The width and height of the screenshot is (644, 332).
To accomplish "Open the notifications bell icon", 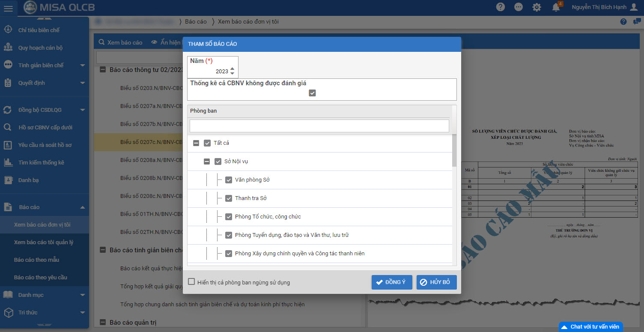I will (556, 7).
